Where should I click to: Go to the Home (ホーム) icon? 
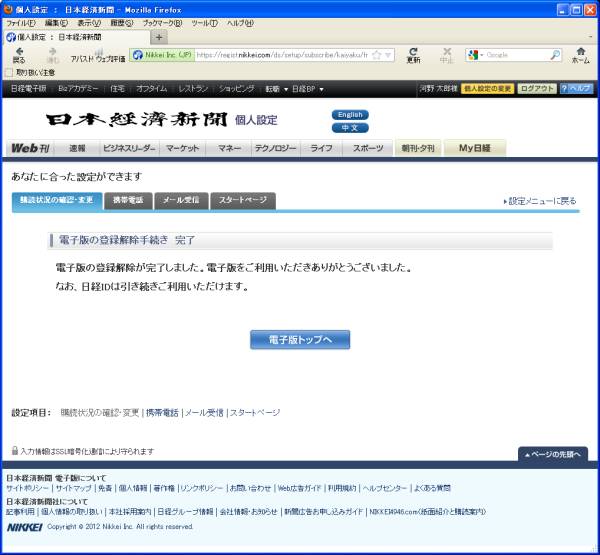tap(580, 52)
